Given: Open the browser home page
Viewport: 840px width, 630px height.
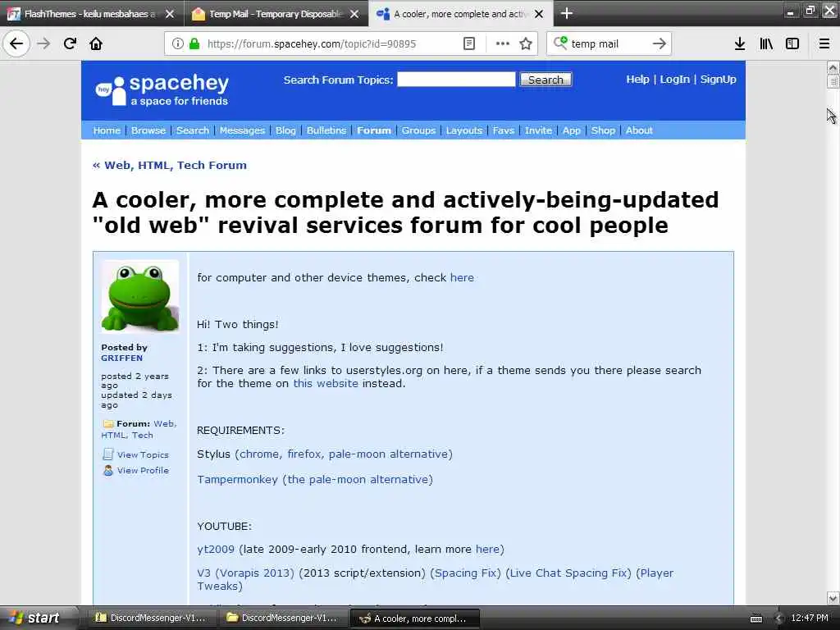Looking at the screenshot, I should [x=96, y=43].
